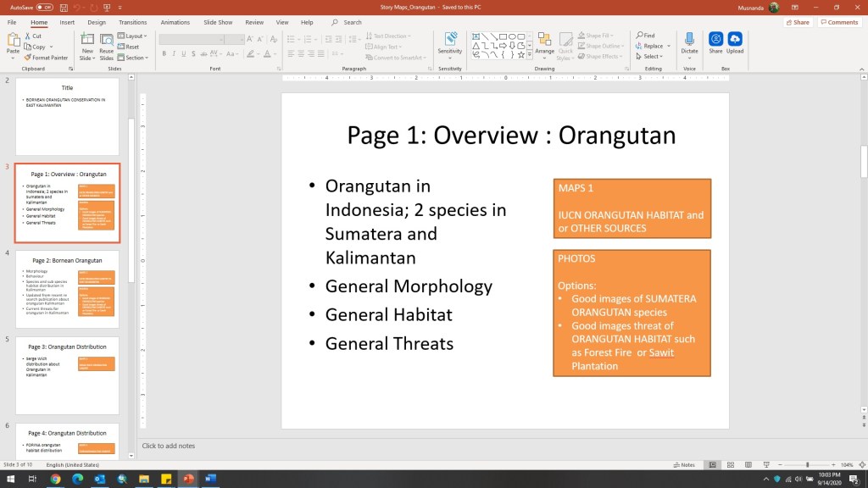Viewport: 868px width, 488px height.
Task: Switch to Slide Sorter view
Action: coord(732,465)
